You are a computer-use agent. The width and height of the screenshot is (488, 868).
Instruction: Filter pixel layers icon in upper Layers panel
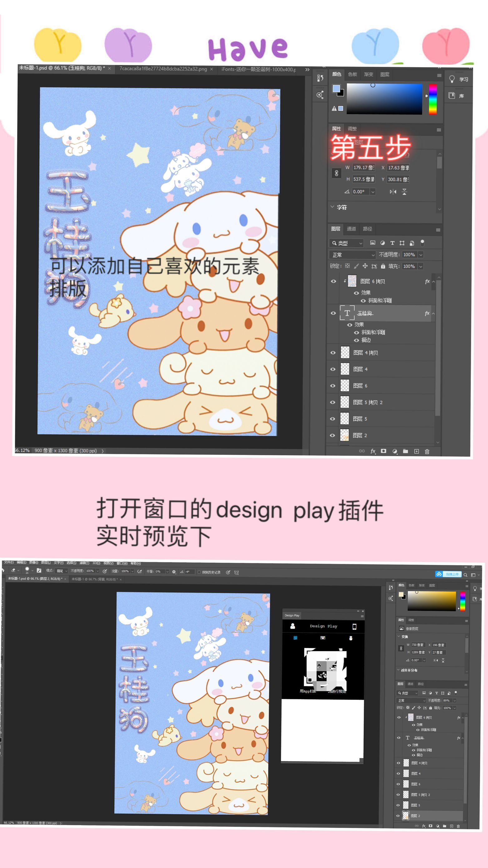tap(372, 242)
